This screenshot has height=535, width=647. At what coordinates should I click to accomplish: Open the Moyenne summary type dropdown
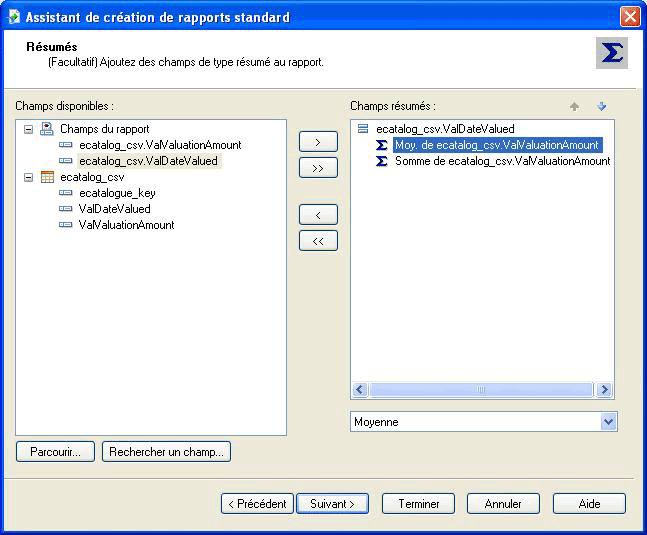(x=608, y=422)
